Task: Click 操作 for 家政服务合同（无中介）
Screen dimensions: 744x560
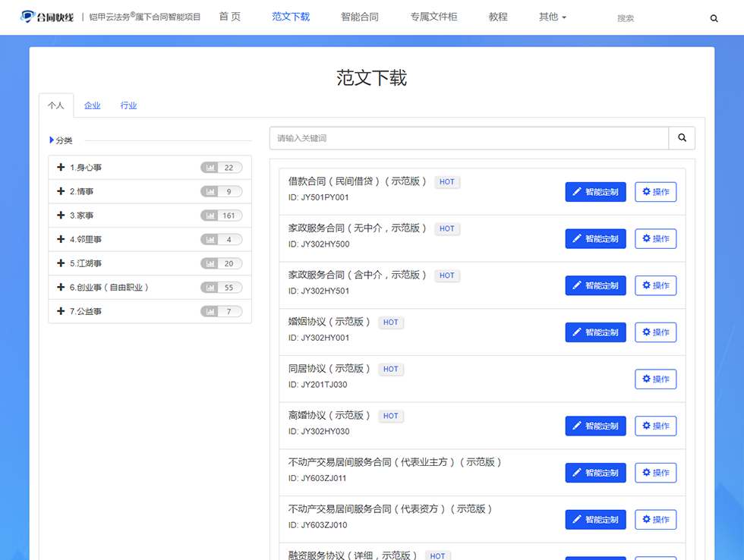Action: [656, 238]
